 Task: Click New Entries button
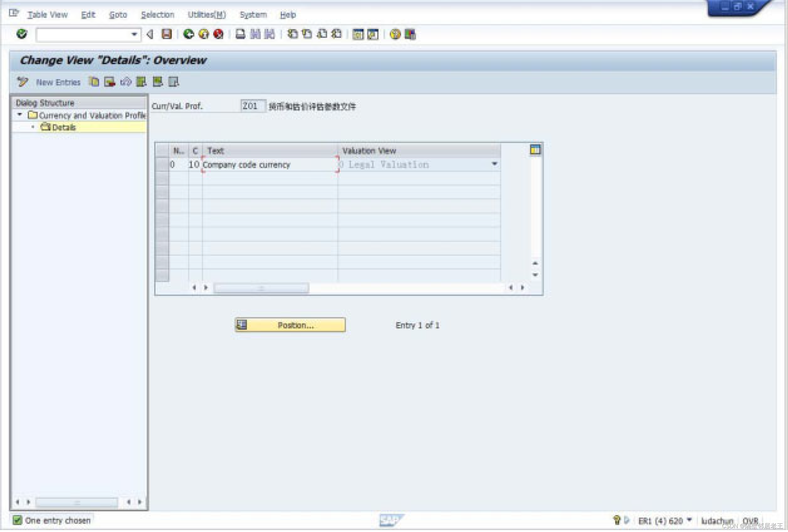[58, 82]
